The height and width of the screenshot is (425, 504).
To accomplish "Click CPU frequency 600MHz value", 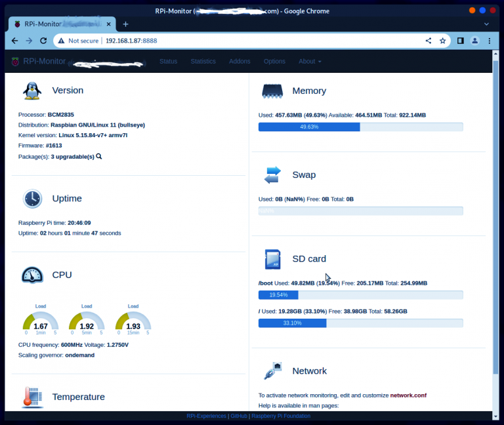I will [72, 345].
